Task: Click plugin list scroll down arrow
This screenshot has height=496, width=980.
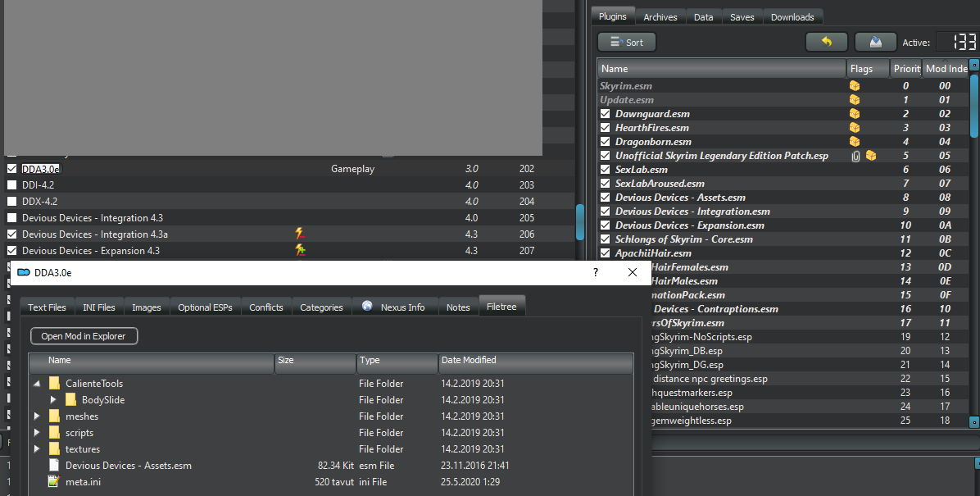Action: point(973,422)
